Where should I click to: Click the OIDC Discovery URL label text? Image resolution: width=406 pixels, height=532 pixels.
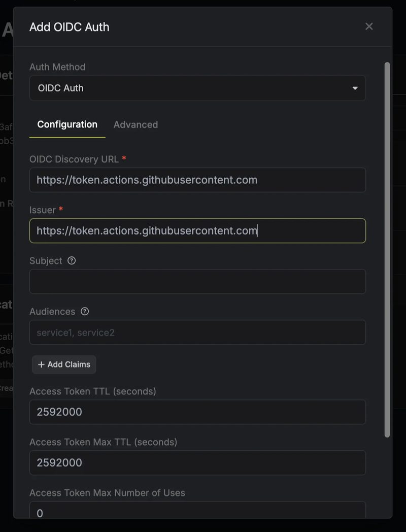(x=74, y=159)
